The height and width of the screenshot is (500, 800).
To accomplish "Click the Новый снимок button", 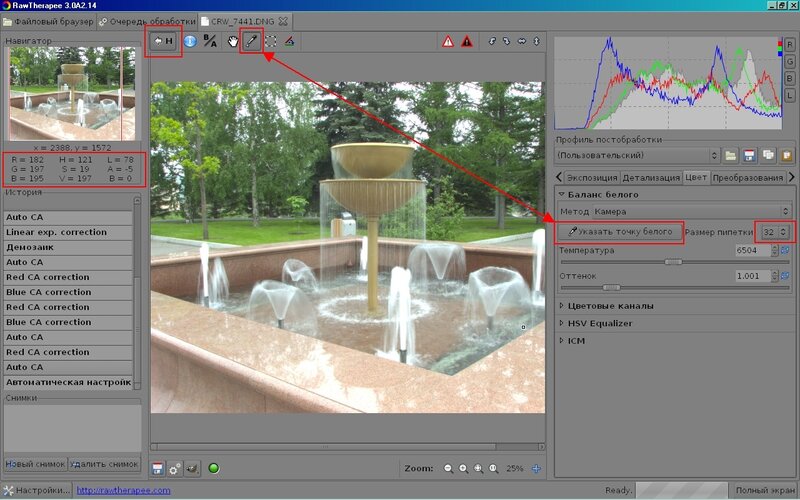I will click(x=36, y=464).
